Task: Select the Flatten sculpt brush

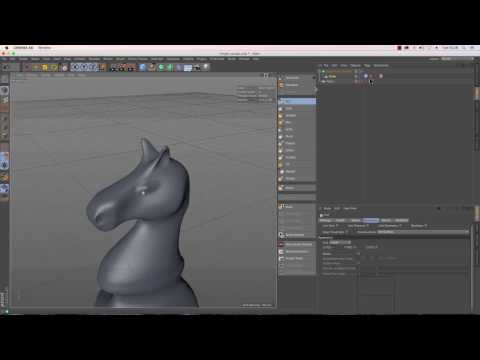Action: point(297,143)
